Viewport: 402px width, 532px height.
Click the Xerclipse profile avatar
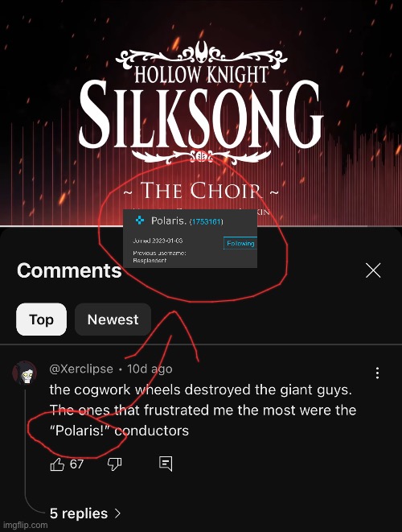[x=24, y=373]
